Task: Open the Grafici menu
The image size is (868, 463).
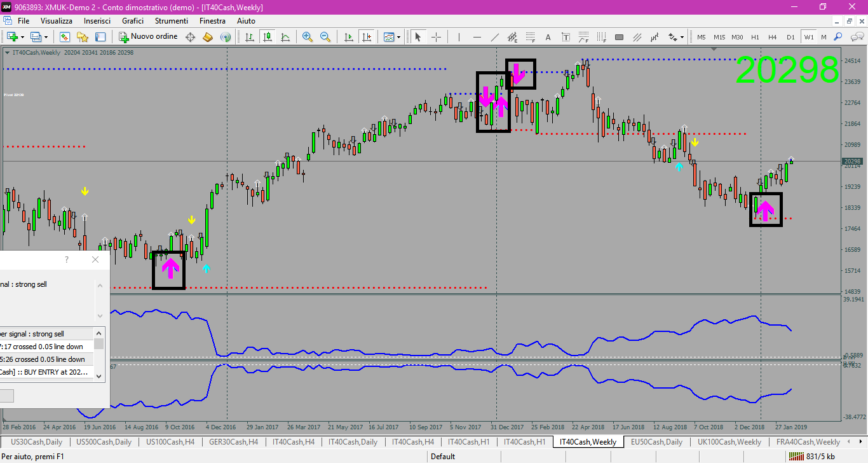Action: [133, 21]
